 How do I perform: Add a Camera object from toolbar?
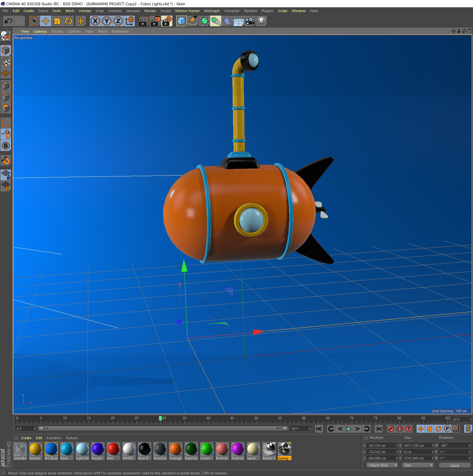[x=250, y=21]
